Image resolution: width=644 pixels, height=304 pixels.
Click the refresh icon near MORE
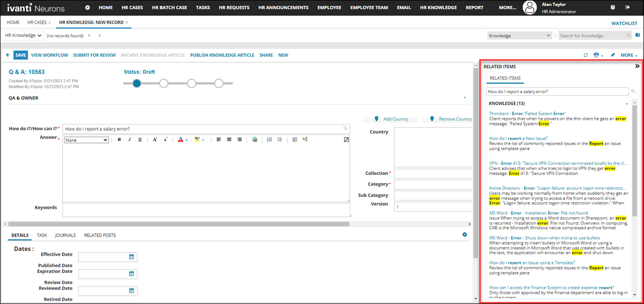(585, 55)
